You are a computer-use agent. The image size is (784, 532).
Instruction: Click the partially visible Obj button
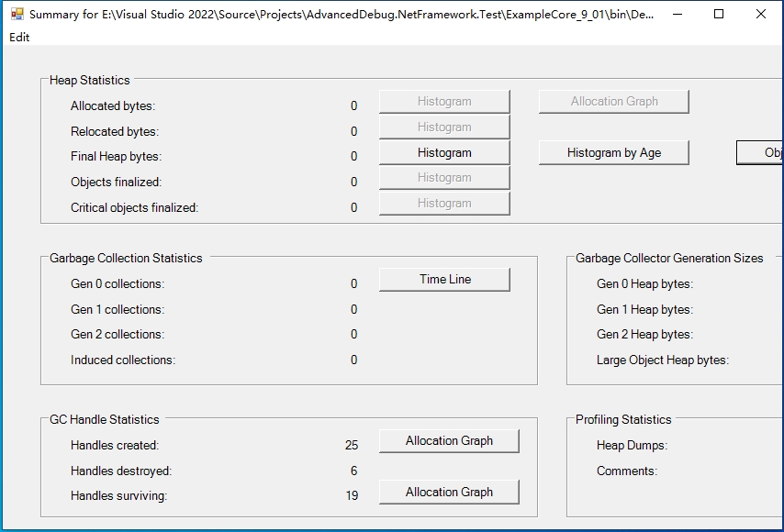coord(762,153)
